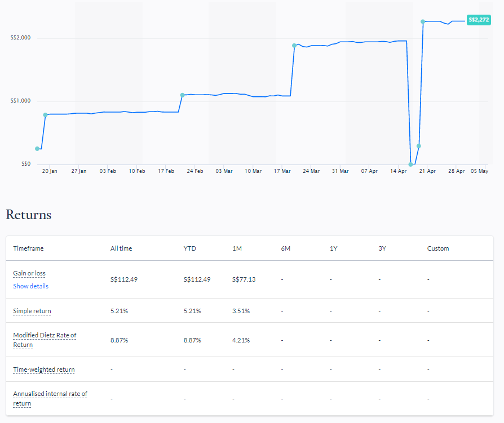Select the 6M column header
The height and width of the screenshot is (423, 504).
pyautogui.click(x=285, y=248)
